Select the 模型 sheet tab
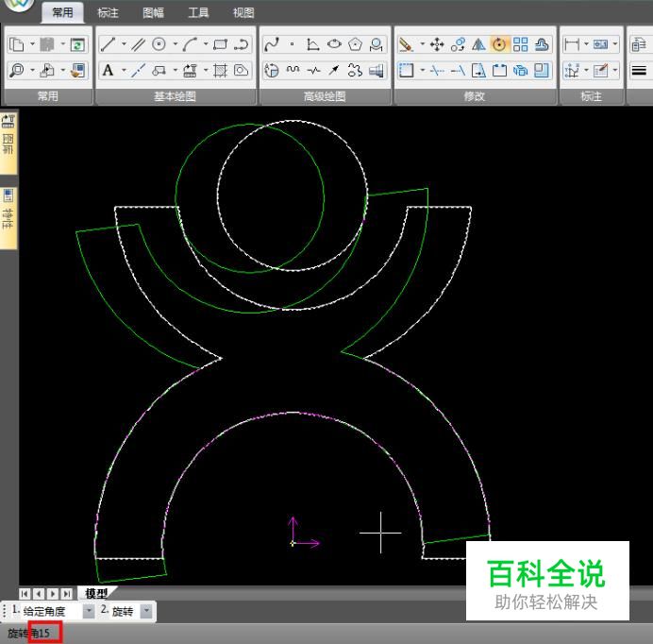The image size is (653, 644). pos(96,593)
